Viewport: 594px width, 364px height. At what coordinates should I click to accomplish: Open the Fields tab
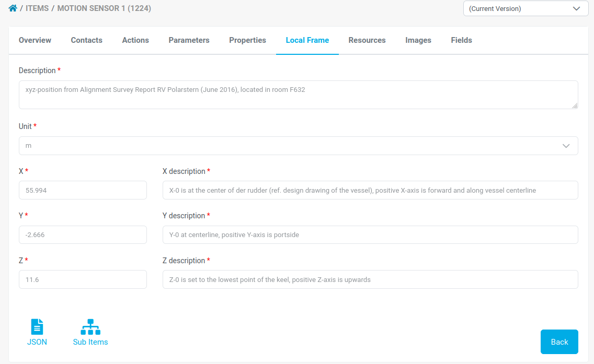tap(461, 40)
